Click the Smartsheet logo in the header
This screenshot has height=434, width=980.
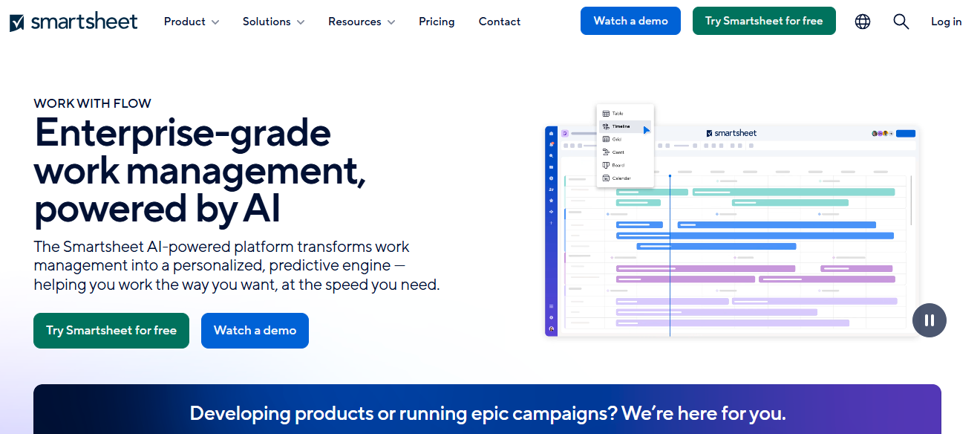tap(73, 22)
